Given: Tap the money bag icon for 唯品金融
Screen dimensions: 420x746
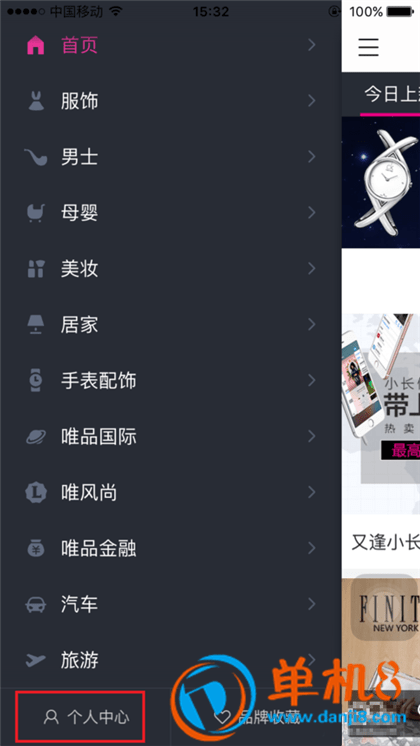Looking at the screenshot, I should click(x=36, y=549).
